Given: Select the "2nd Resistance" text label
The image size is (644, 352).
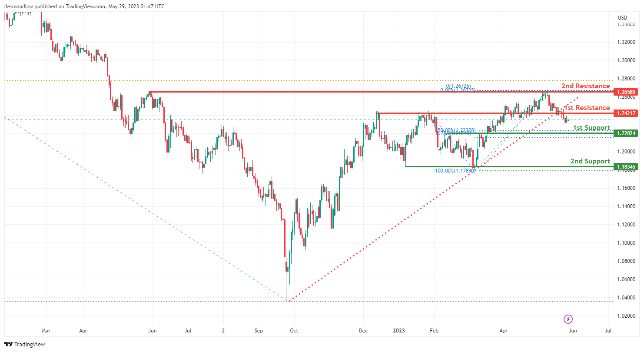Looking at the screenshot, I should [585, 86].
